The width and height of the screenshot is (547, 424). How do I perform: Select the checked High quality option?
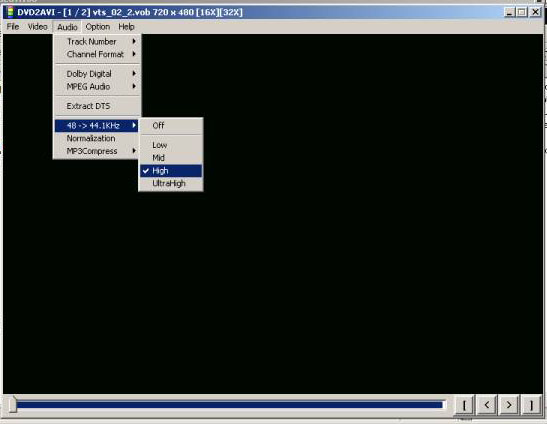pyautogui.click(x=171, y=171)
